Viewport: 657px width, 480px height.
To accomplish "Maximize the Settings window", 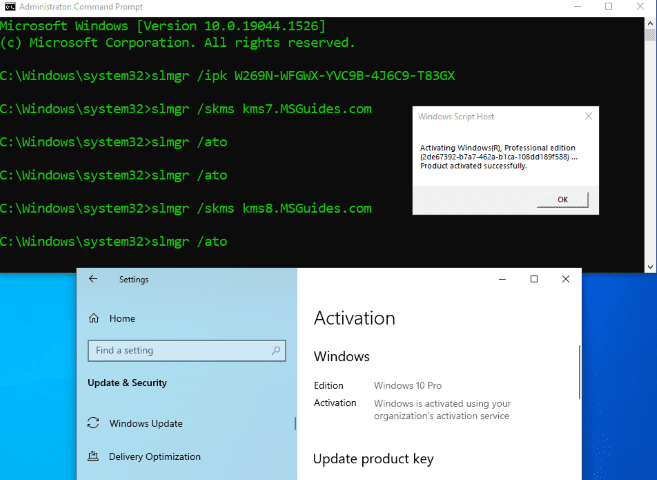I will (x=534, y=279).
